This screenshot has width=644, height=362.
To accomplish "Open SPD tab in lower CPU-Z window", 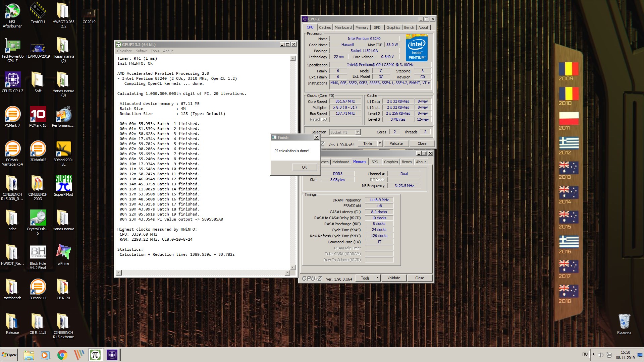I will (375, 162).
